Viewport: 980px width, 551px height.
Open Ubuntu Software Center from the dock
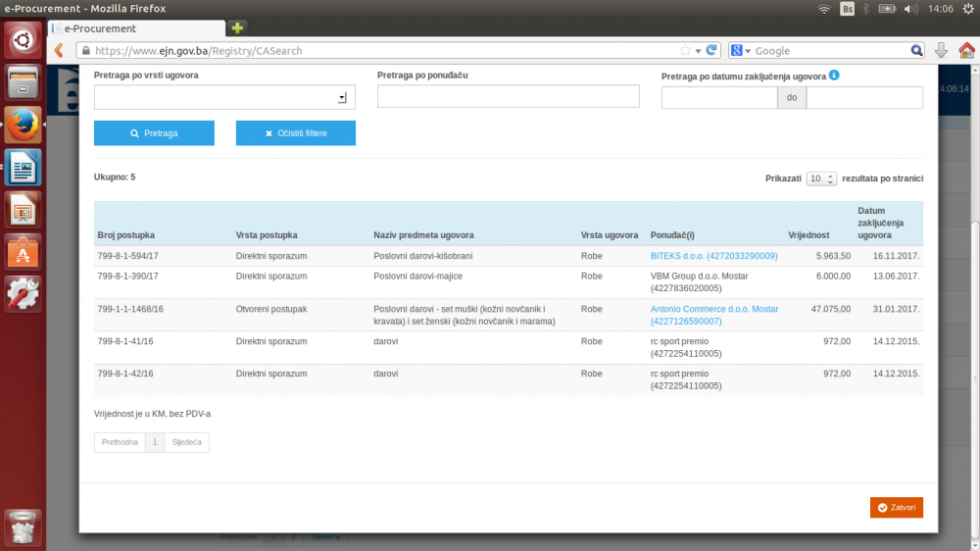[x=23, y=252]
